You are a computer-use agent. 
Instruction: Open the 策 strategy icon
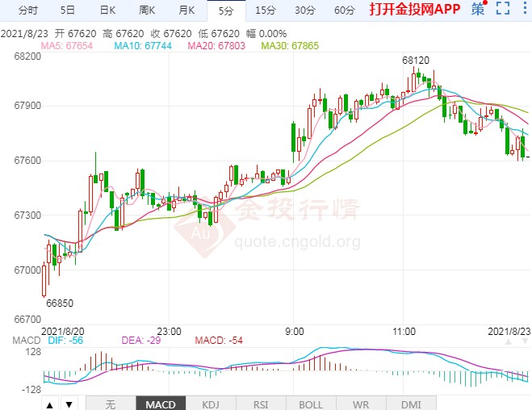point(478,9)
